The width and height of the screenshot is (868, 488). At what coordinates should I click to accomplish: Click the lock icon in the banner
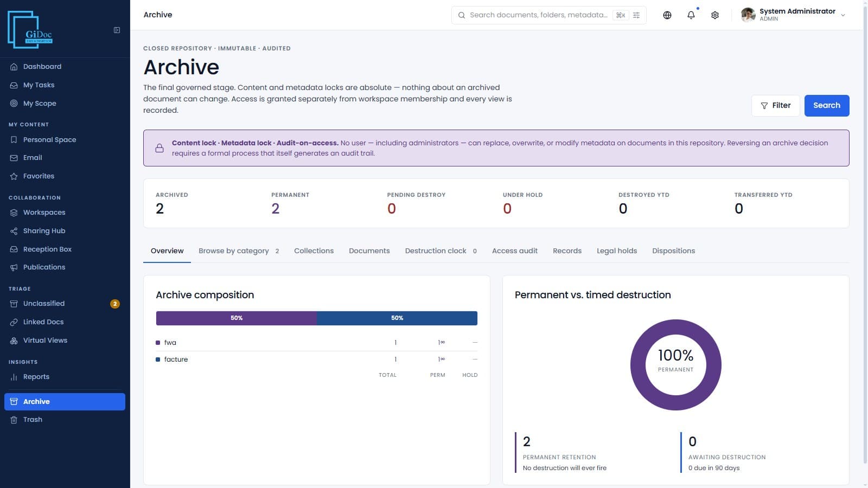pyautogui.click(x=159, y=148)
